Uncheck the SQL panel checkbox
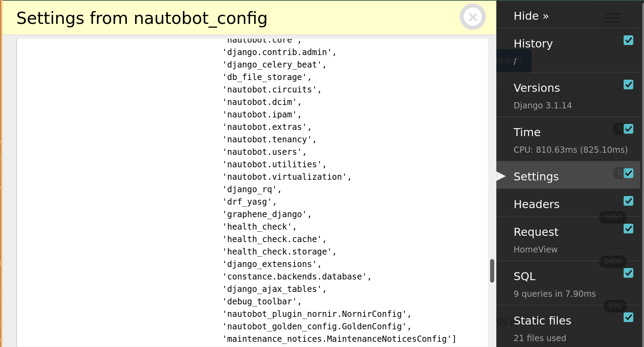Viewport: 644px width, 347px height. tap(628, 274)
